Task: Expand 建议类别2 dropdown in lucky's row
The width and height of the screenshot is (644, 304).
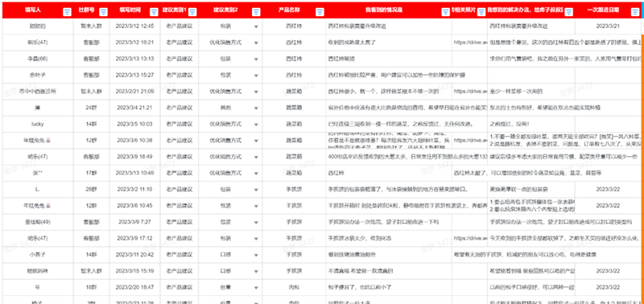Action: click(256, 125)
